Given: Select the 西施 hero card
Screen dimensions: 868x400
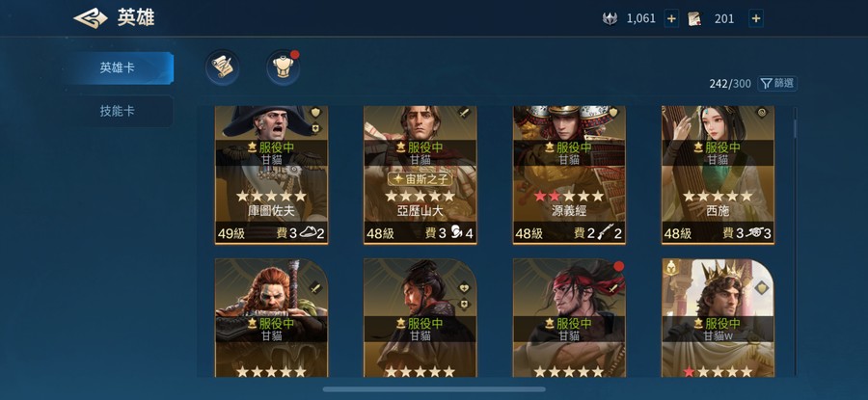Looking at the screenshot, I should pyautogui.click(x=718, y=174).
